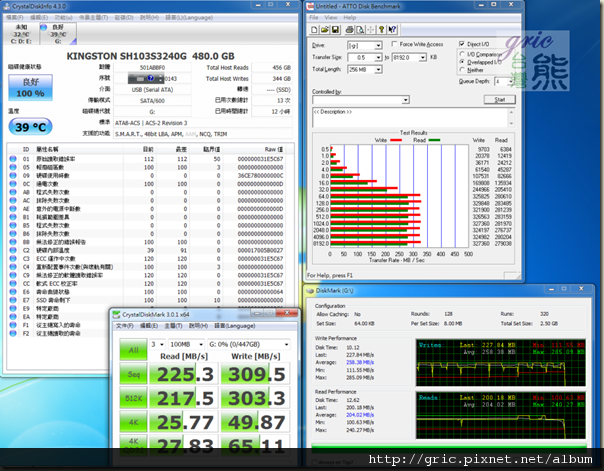Click the 4K test button in CrystalDiskMark
The height and width of the screenshot is (471, 604).
[133, 422]
